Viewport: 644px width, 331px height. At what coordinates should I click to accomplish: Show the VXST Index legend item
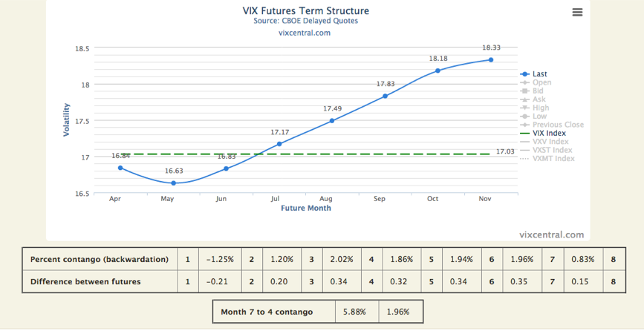[552, 150]
